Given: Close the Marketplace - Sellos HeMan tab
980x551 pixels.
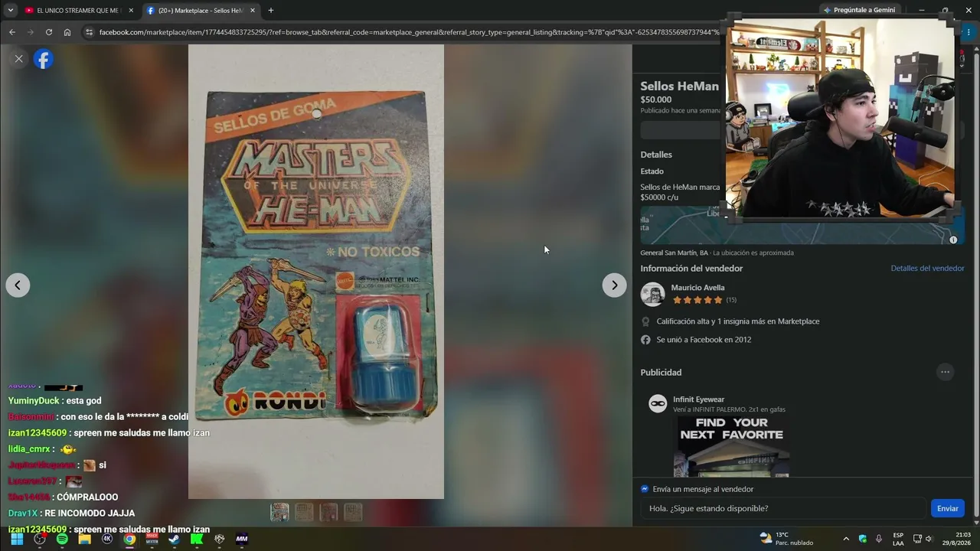Looking at the screenshot, I should click(x=253, y=11).
